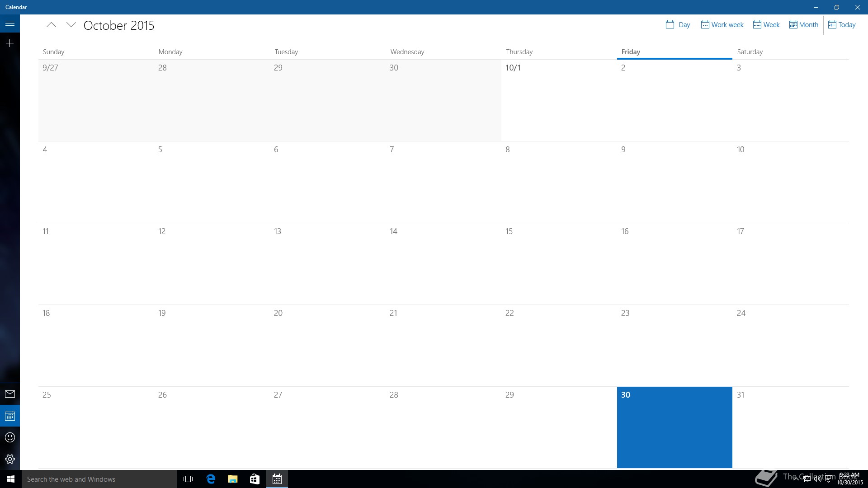
Task: Open the feedback smiley icon
Action: pyautogui.click(x=10, y=437)
